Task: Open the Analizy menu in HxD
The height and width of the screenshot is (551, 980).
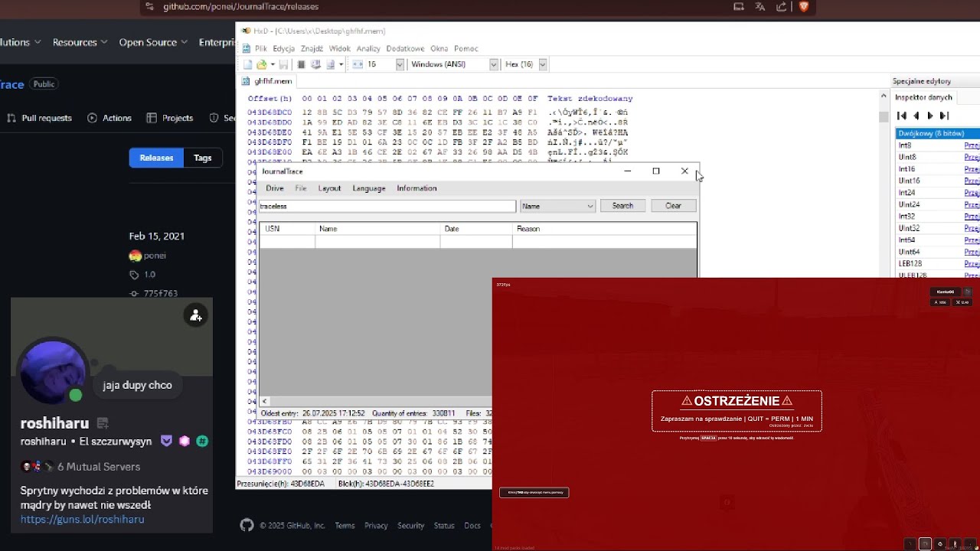Action: click(368, 48)
